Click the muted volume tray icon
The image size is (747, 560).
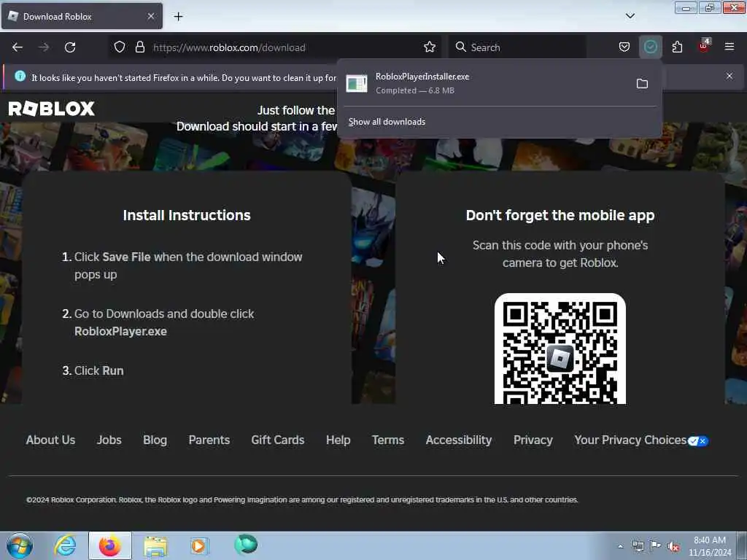pos(673,546)
